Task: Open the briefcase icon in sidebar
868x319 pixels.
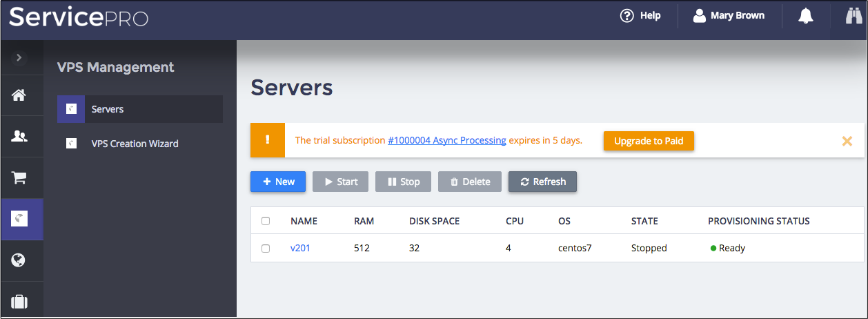Action: 19,302
